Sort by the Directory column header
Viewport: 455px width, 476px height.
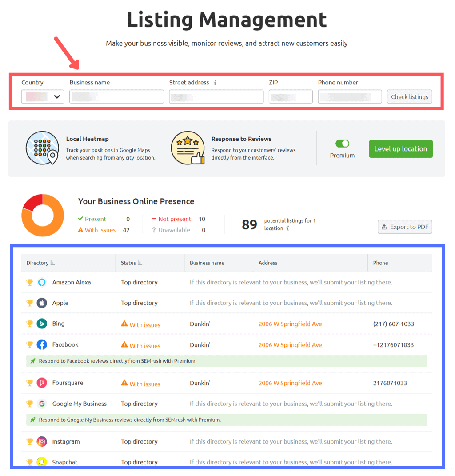[x=40, y=263]
